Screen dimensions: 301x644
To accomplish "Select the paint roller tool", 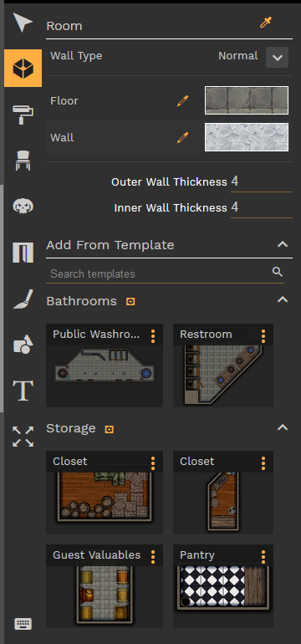I will coord(23,115).
